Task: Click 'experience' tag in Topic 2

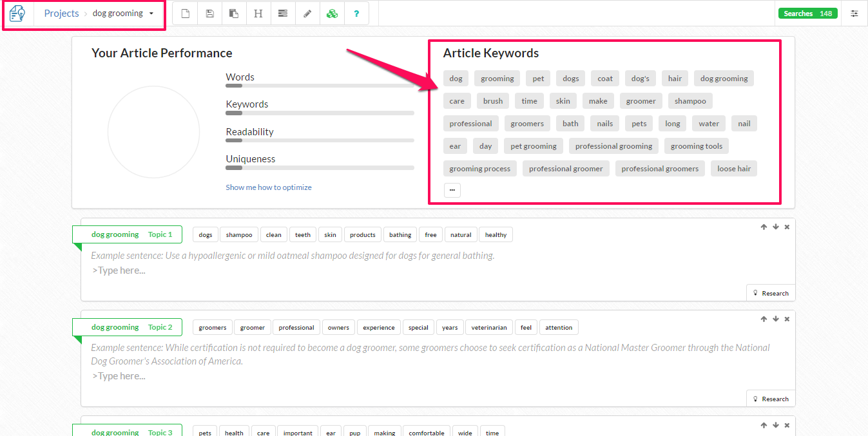Action: [x=379, y=328]
